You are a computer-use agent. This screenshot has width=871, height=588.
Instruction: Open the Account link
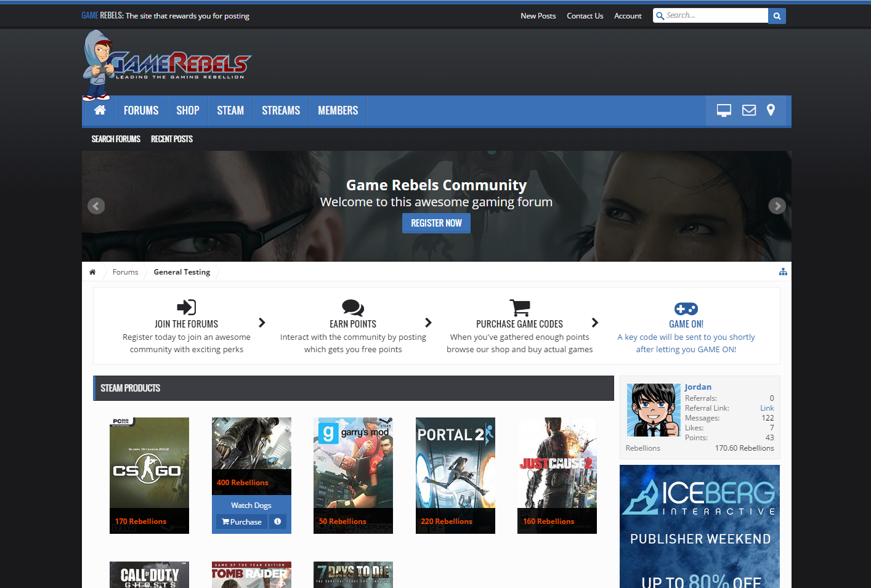pos(628,16)
